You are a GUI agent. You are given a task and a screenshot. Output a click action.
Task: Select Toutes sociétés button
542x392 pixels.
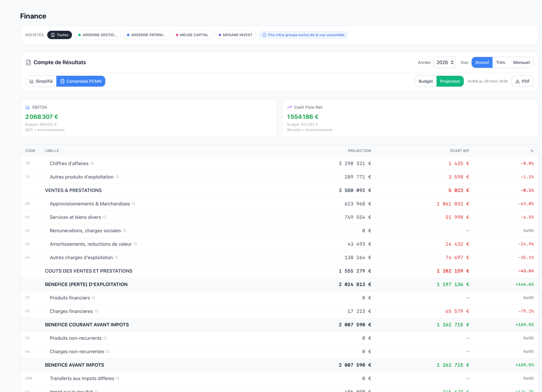[59, 35]
